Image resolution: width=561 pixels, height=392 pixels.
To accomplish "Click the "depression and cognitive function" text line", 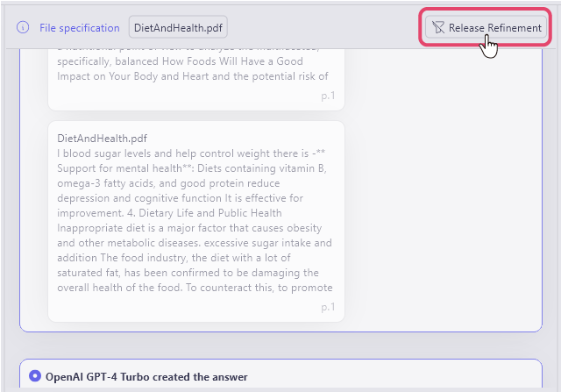I will pyautogui.click(x=193, y=198).
